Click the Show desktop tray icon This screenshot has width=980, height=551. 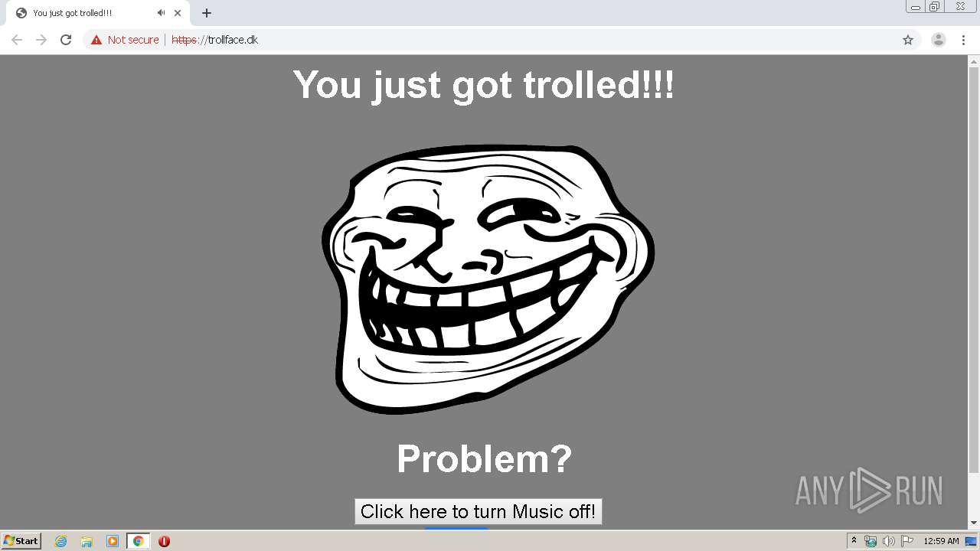972,541
